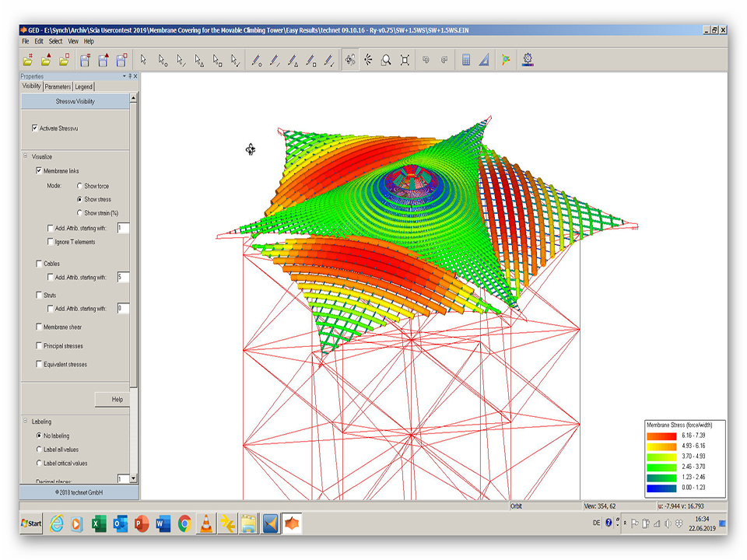Click the triangle ruler measure icon
The image size is (747, 560).
coord(484,60)
